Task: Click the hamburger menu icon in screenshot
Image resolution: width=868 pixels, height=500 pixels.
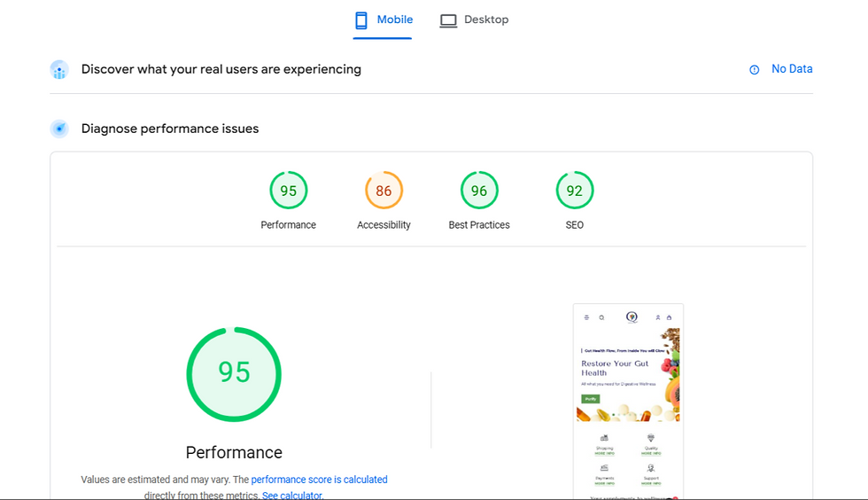Action: [586, 317]
